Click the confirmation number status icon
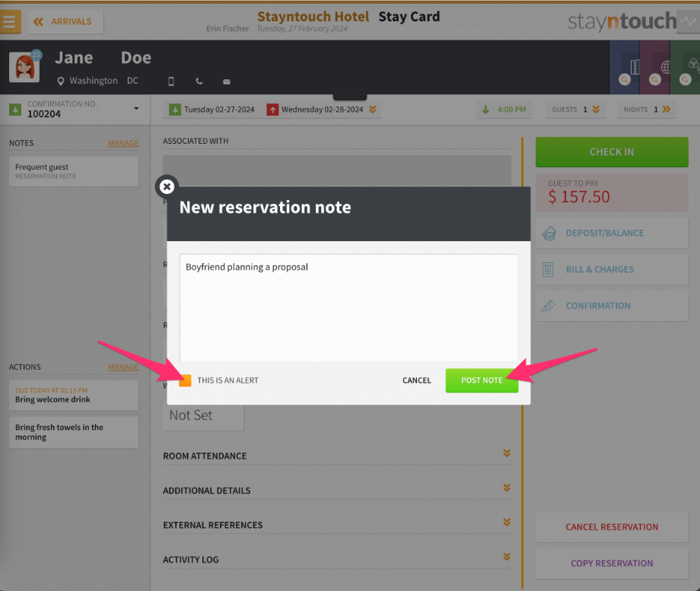 [x=15, y=110]
